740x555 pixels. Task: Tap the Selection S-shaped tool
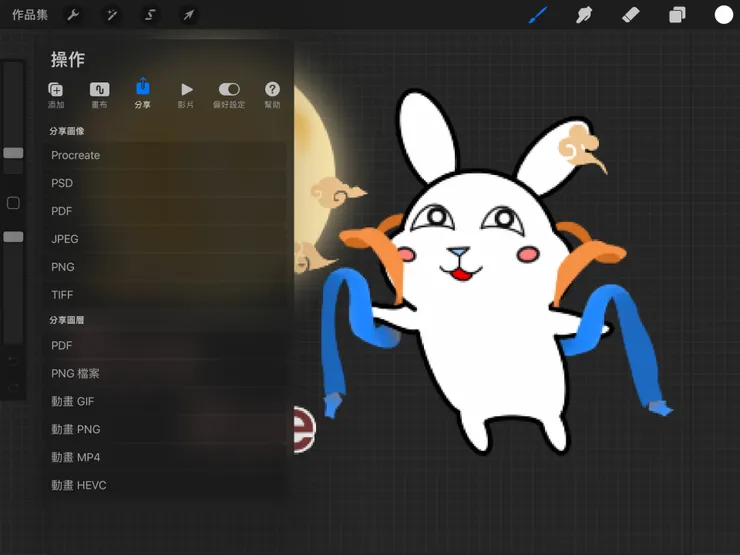tap(150, 15)
